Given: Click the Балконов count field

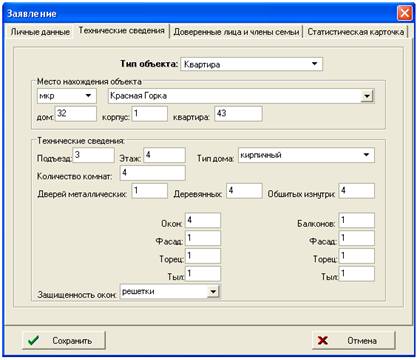Looking at the screenshot, I should (x=357, y=220).
